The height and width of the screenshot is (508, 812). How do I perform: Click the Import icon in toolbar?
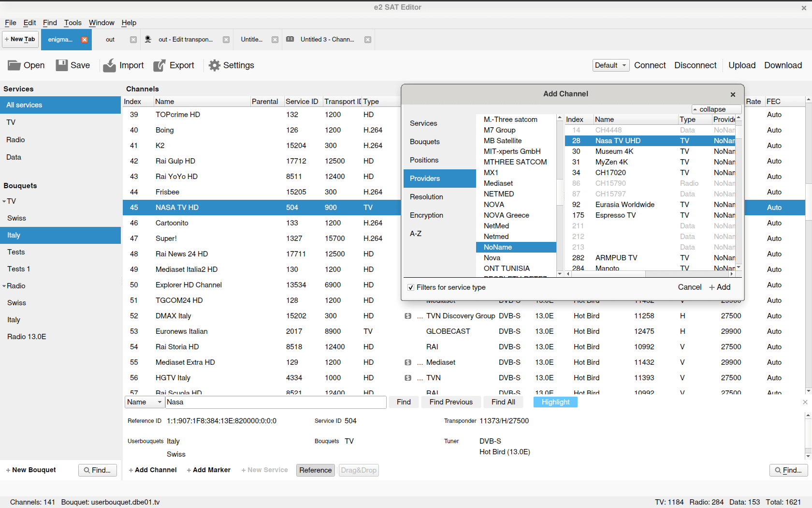point(110,65)
